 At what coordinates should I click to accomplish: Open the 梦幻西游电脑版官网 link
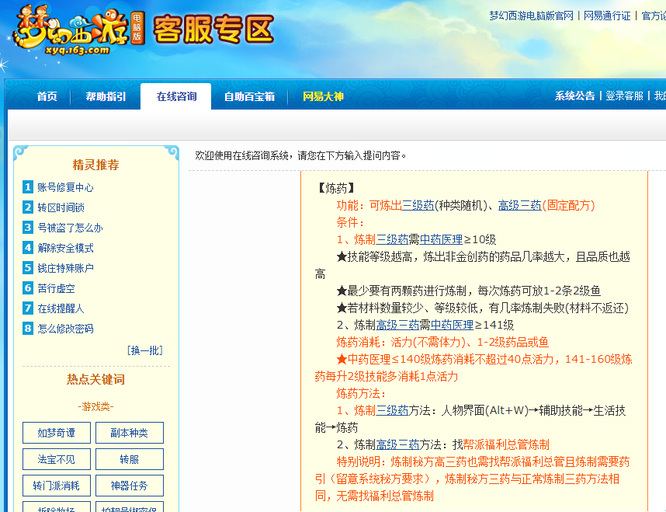coord(531,16)
